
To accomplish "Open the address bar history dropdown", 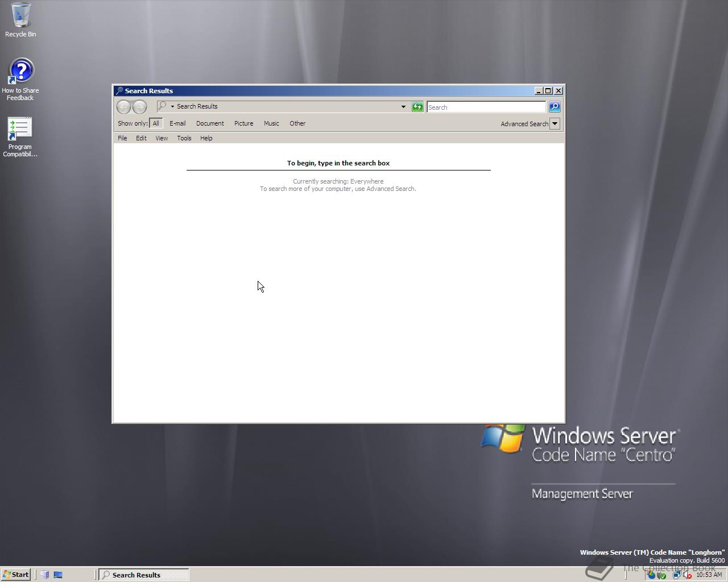I will click(403, 107).
